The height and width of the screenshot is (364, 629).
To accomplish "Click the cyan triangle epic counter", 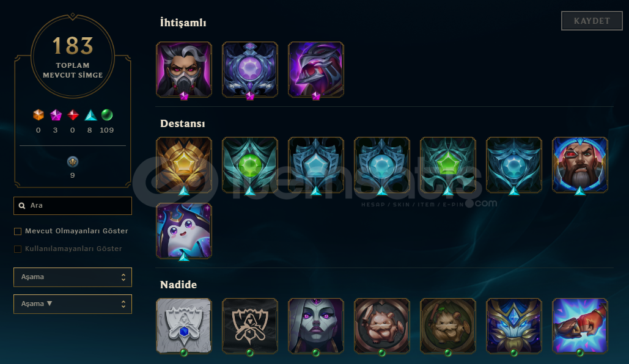I will pos(90,122).
